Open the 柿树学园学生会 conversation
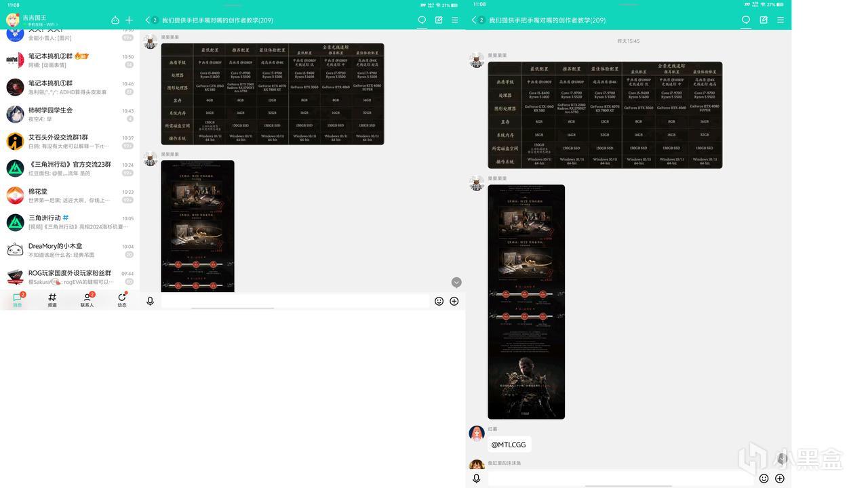Screen dimensions: 868x488 tap(70, 114)
